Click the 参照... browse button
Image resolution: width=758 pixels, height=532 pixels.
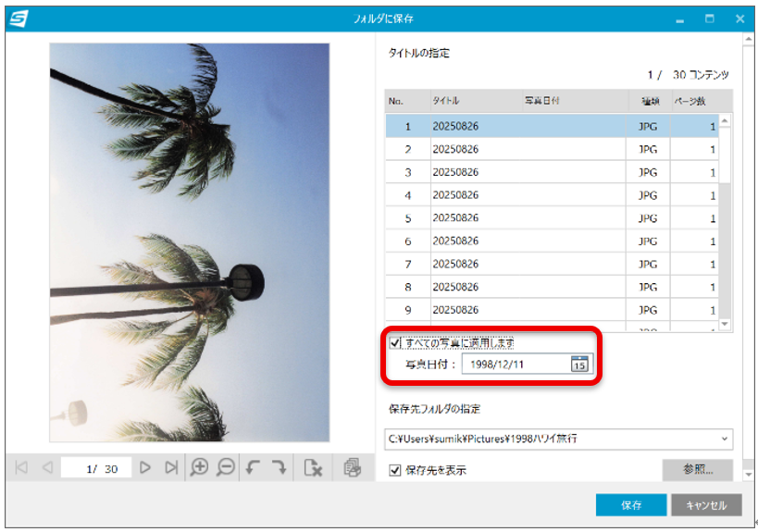698,469
